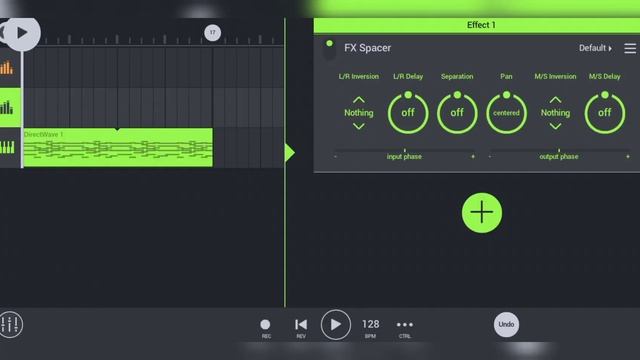Screen dimensions: 640x360
Task: Click the M/S Delay knob
Action: [604, 113]
